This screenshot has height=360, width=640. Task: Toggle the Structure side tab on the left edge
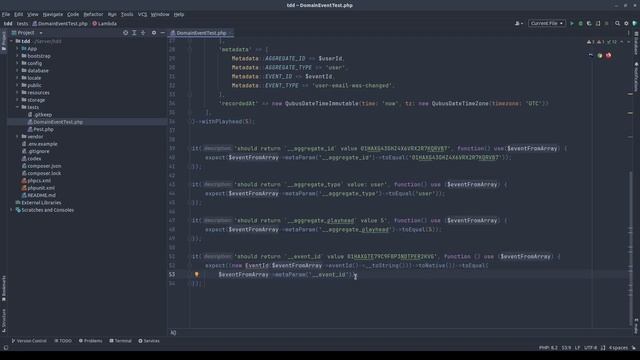(x=4, y=320)
